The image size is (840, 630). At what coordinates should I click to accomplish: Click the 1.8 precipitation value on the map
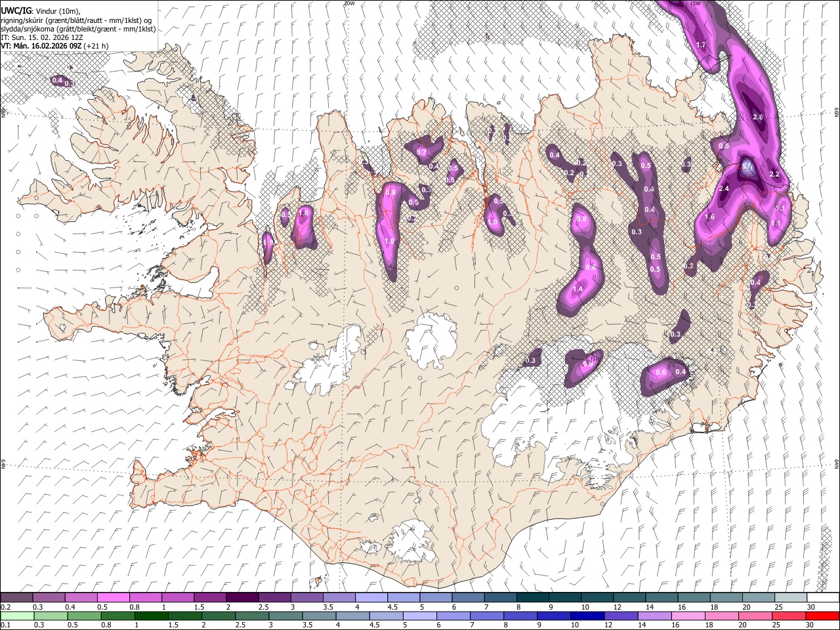point(303,213)
